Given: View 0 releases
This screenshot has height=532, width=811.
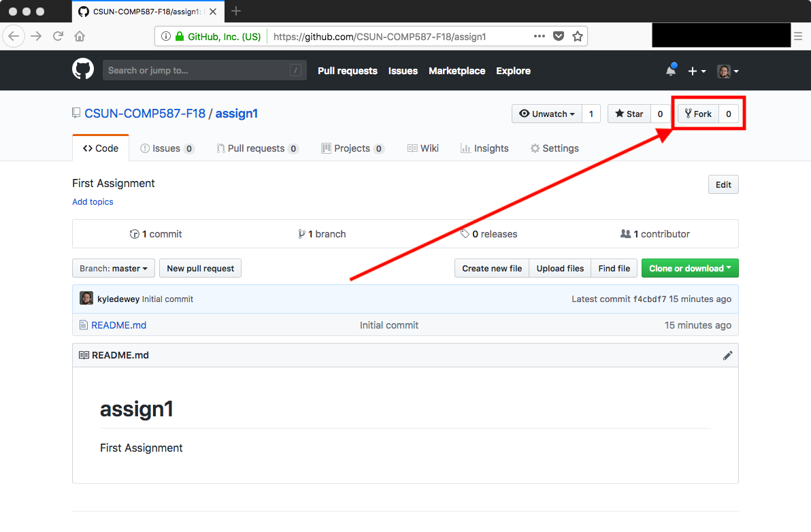Looking at the screenshot, I should [x=489, y=234].
